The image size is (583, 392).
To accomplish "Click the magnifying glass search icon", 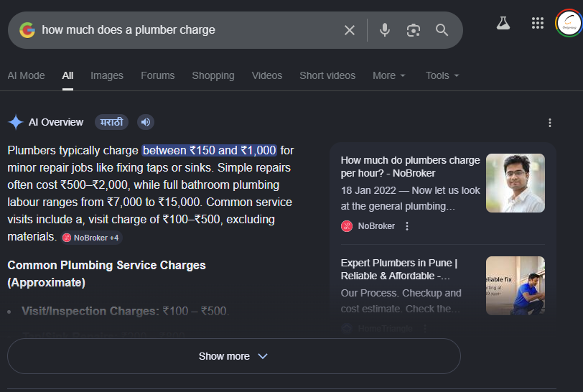I will click(x=442, y=30).
